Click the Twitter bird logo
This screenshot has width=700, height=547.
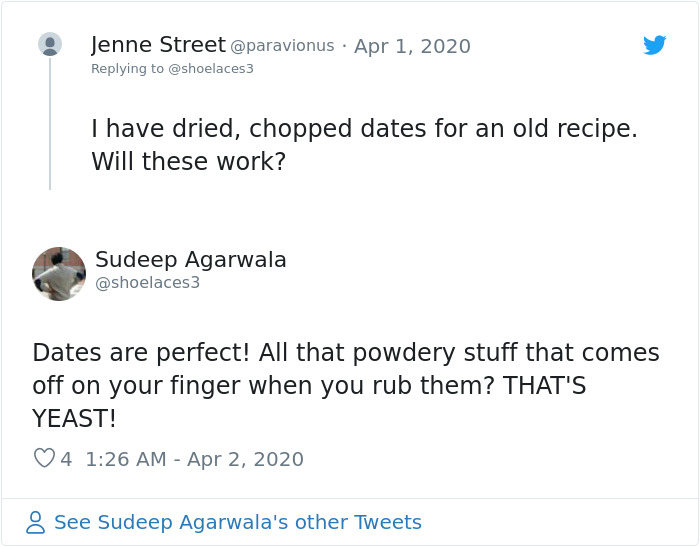pyautogui.click(x=654, y=45)
